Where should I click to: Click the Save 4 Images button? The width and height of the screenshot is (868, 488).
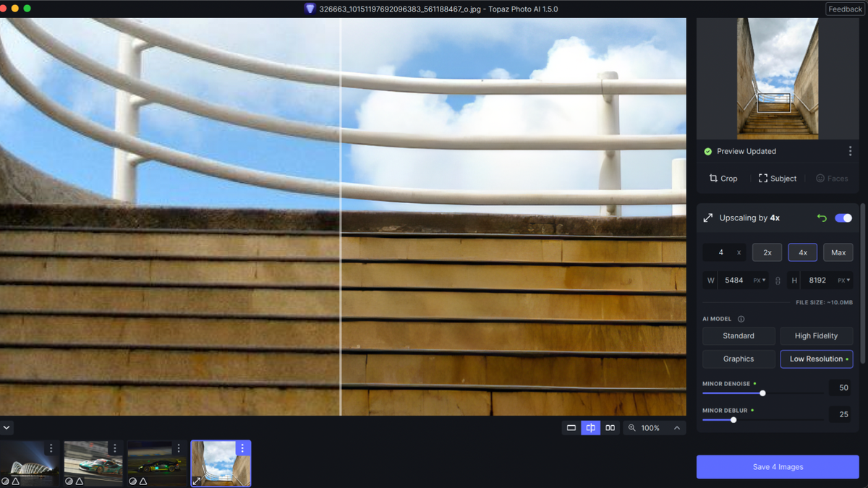777,466
